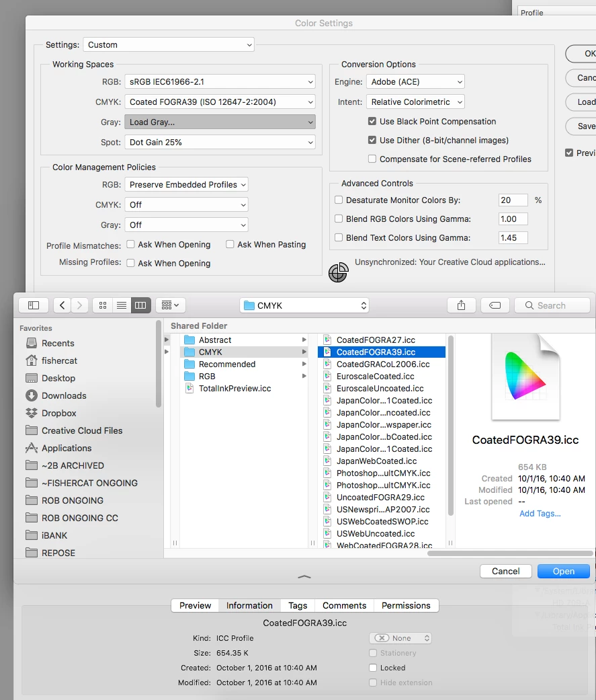Switch to the Permissions tab
This screenshot has height=700, width=596.
pos(406,605)
